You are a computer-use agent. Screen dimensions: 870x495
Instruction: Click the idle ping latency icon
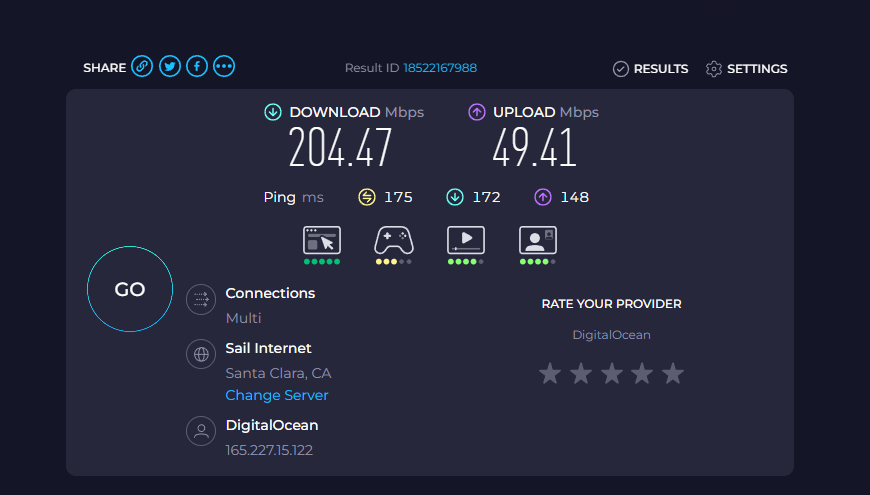click(x=367, y=197)
